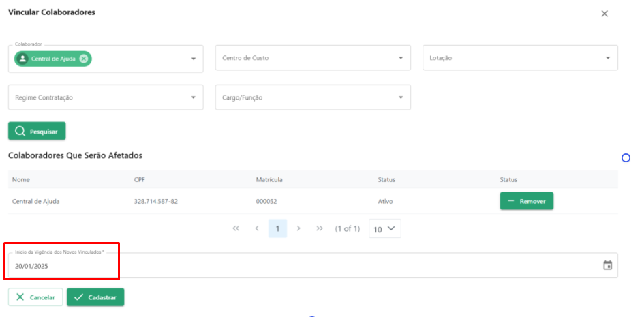Click the Pesquisar button
The height and width of the screenshot is (317, 644).
[x=37, y=132]
